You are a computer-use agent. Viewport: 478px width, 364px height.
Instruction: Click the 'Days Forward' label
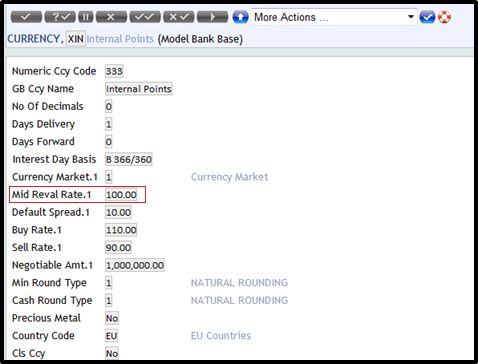tap(43, 142)
